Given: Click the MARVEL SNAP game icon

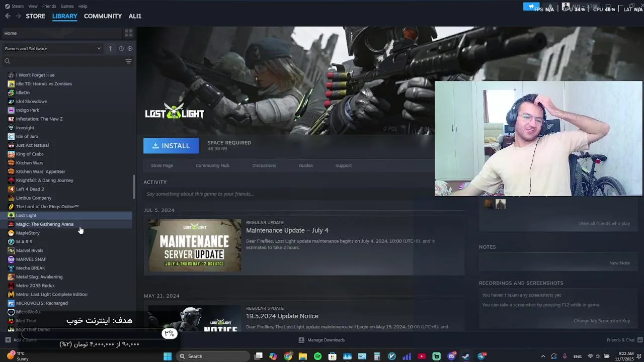Looking at the screenshot, I should [x=11, y=259].
